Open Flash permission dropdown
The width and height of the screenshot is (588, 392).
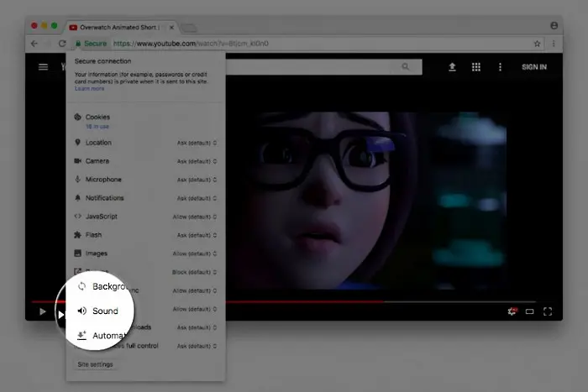click(x=197, y=235)
